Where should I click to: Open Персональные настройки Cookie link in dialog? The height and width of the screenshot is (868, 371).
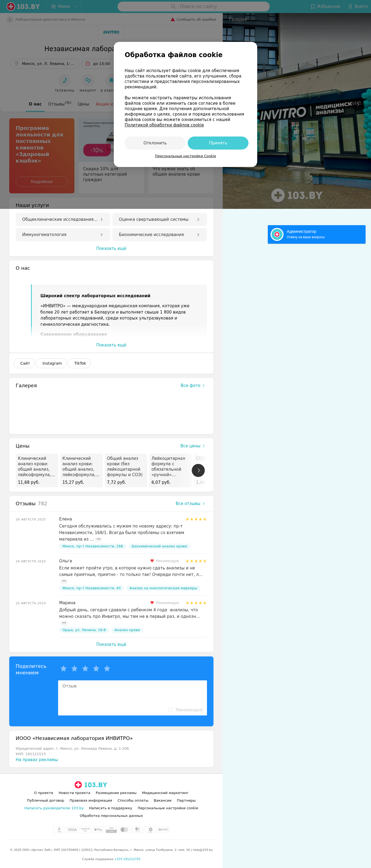tap(185, 156)
